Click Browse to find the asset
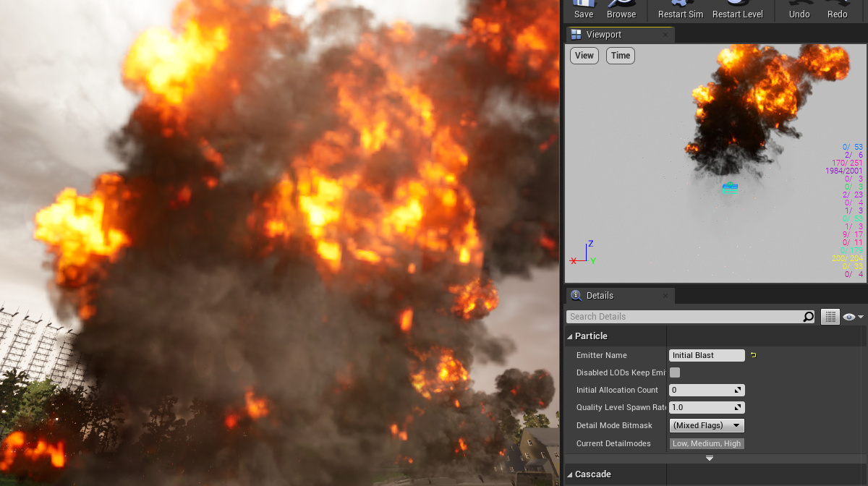868x486 pixels. tap(621, 10)
